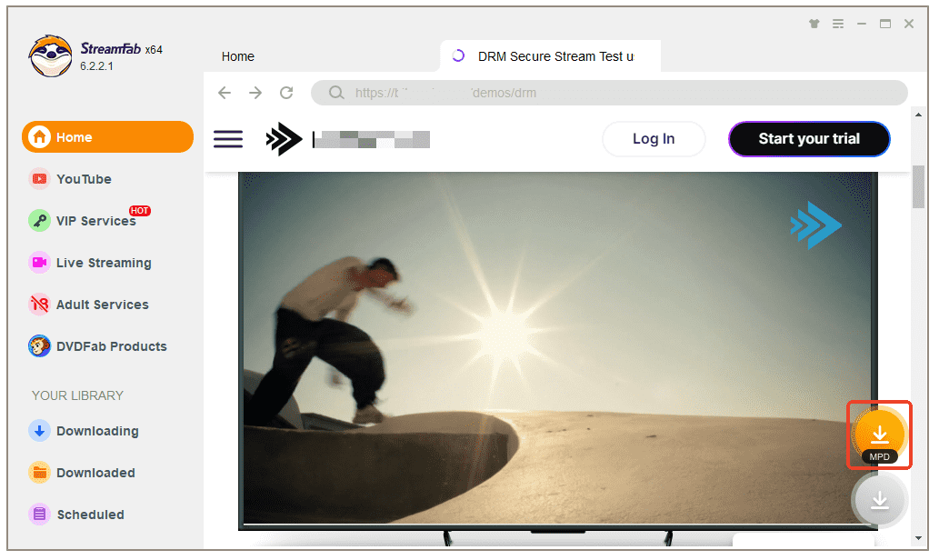Click the page vertical scrollbar thumb

pos(918,186)
